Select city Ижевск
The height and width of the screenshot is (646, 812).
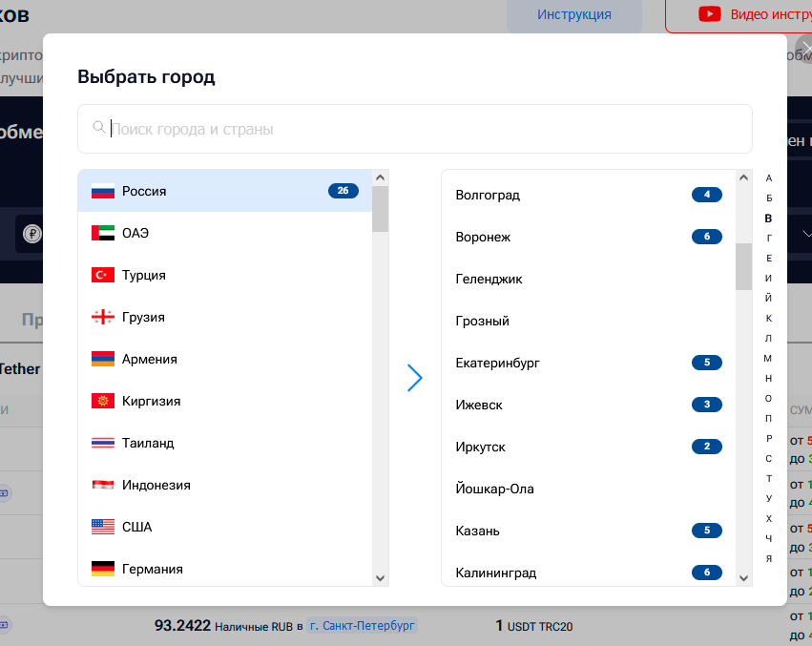coord(589,405)
